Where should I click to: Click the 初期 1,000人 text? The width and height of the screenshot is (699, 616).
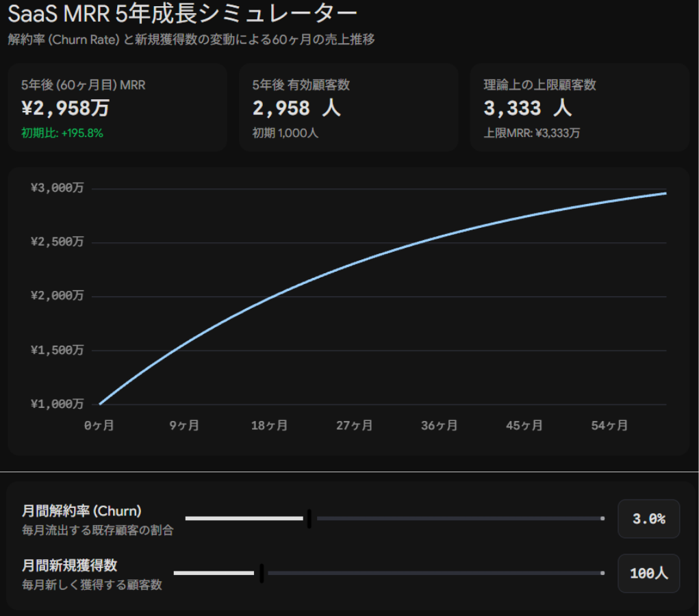285,133
